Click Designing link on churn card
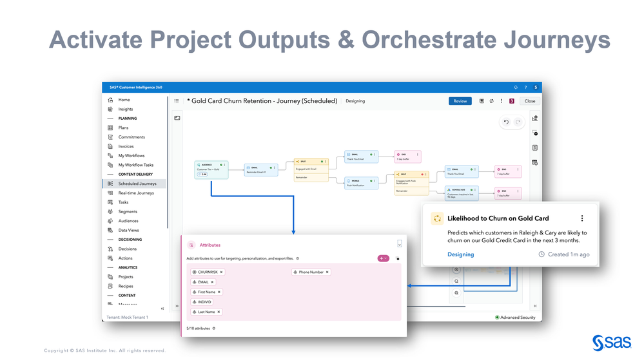644x362 pixels. click(x=460, y=254)
